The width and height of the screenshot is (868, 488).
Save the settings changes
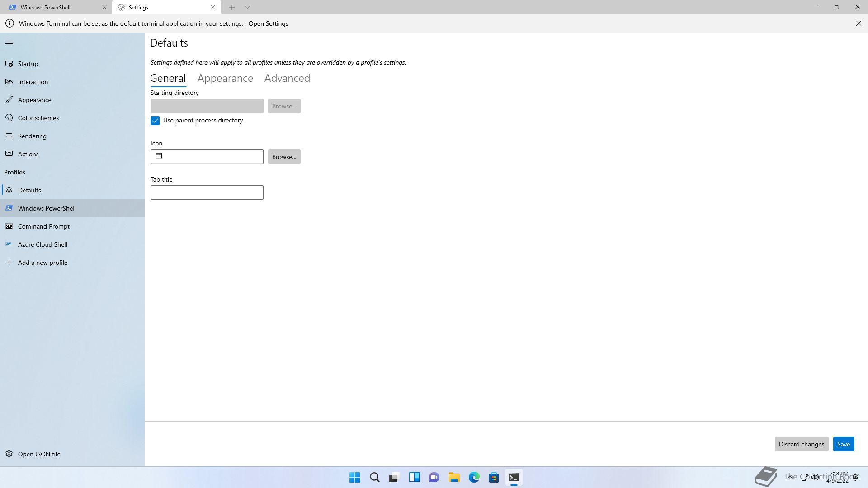[x=844, y=444]
